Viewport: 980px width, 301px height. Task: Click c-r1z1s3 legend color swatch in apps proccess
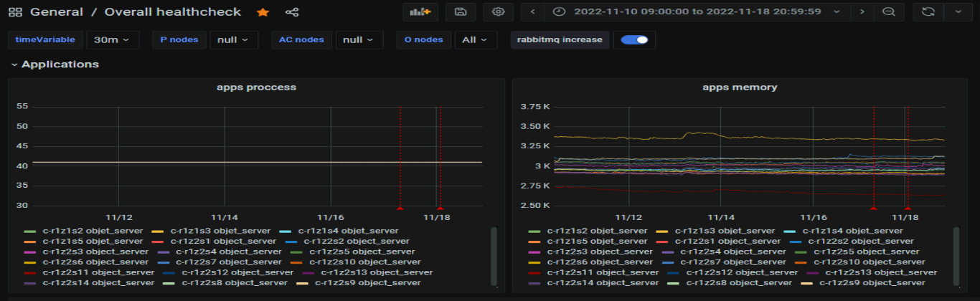click(157, 231)
